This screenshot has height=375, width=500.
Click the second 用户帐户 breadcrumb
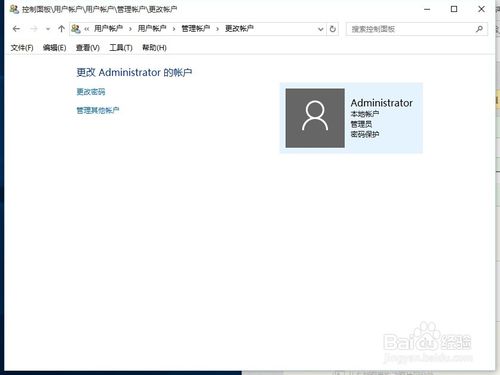(x=152, y=29)
